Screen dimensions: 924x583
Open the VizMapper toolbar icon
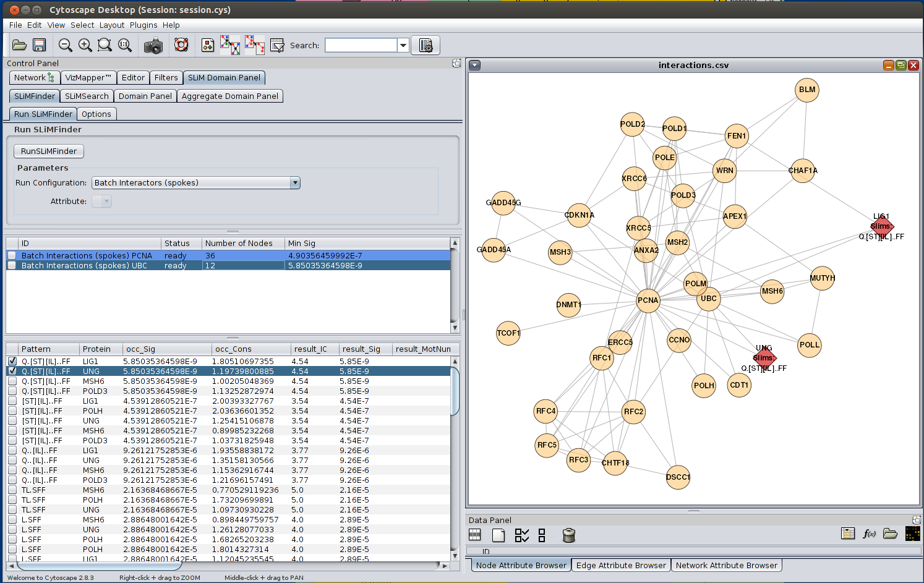click(208, 45)
